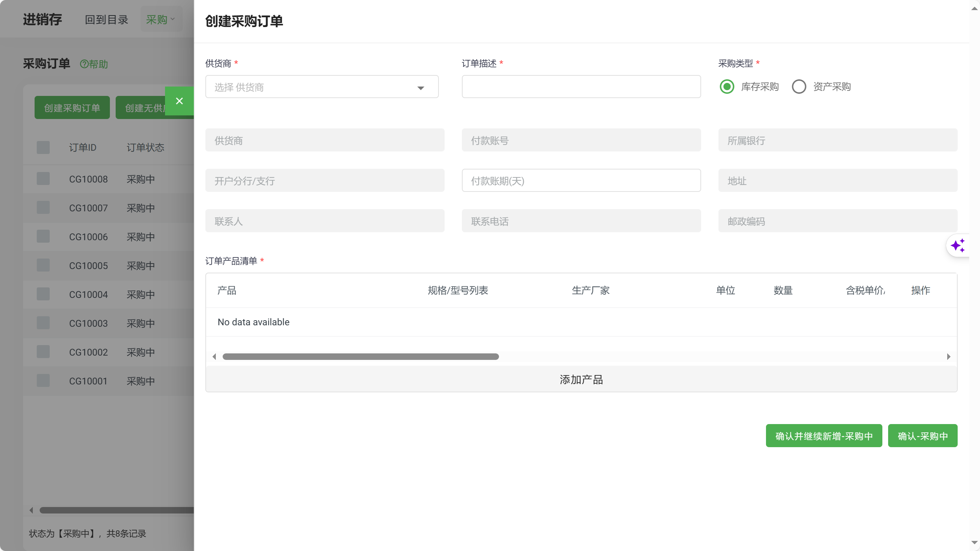
Task: Go to 回到目录 in top nav
Action: coord(107,19)
